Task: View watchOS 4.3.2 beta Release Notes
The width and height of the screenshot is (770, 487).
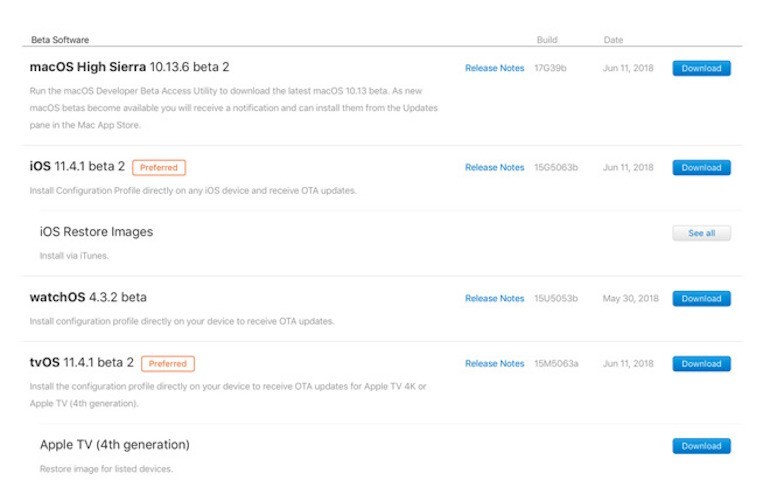Action: tap(494, 299)
